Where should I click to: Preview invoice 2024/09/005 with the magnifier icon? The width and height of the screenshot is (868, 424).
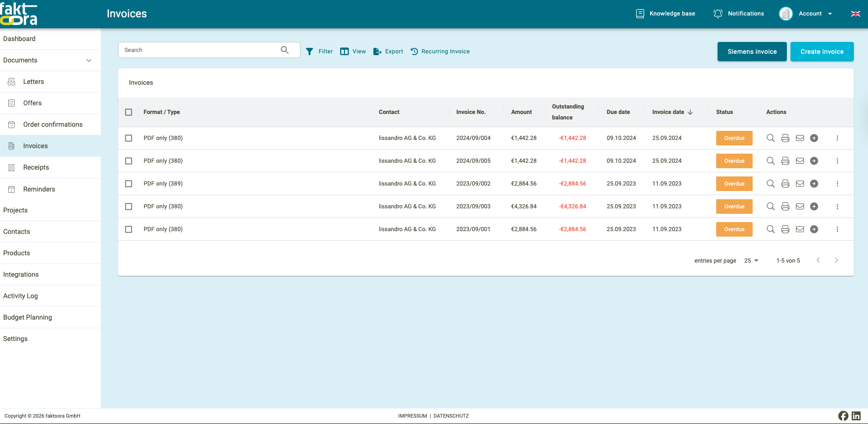770,160
